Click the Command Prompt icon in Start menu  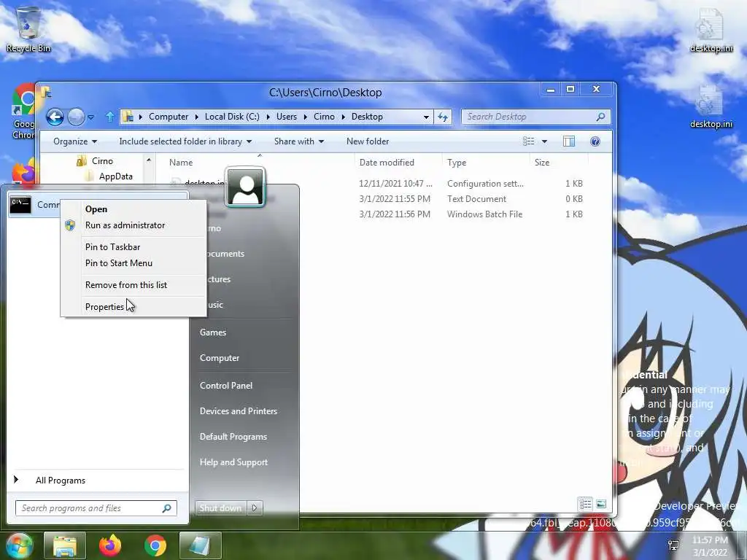[20, 205]
